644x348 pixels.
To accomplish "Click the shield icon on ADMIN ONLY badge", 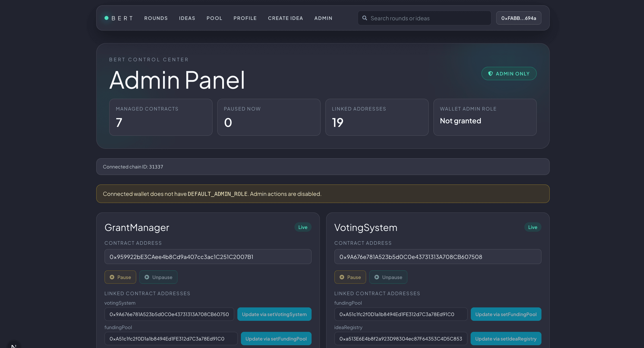I will click(x=490, y=73).
